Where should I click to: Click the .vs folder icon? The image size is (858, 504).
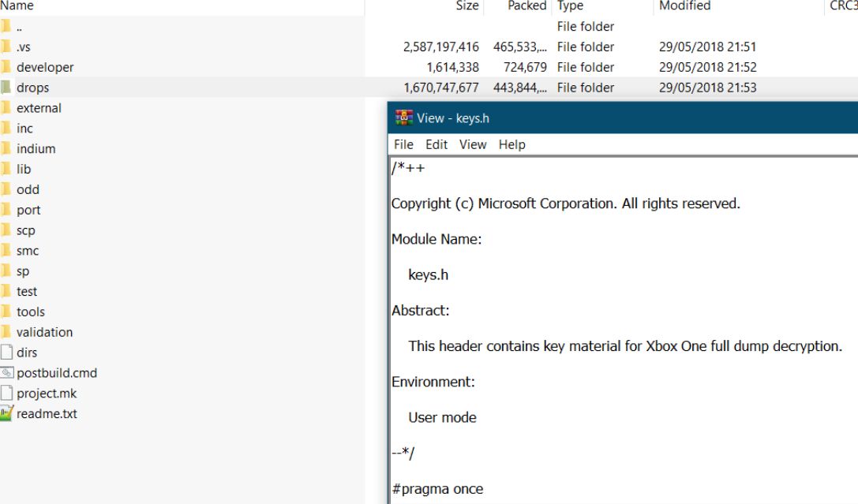(6, 47)
